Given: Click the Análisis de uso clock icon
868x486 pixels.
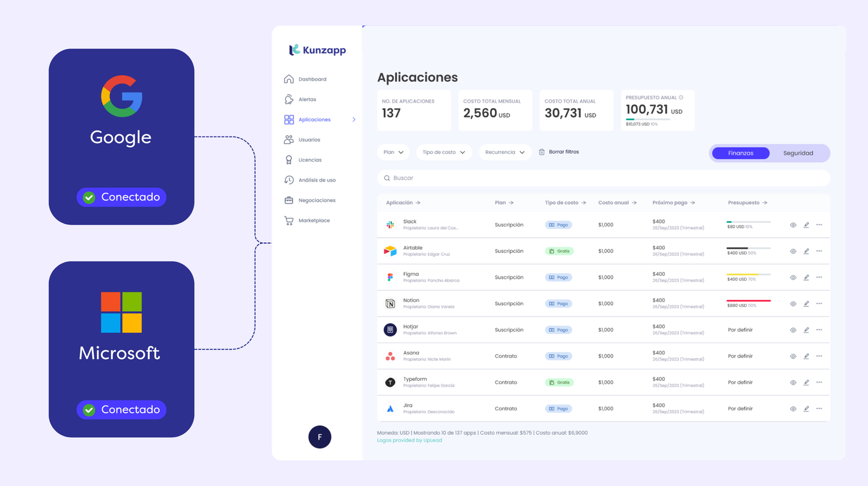Looking at the screenshot, I should pyautogui.click(x=289, y=180).
